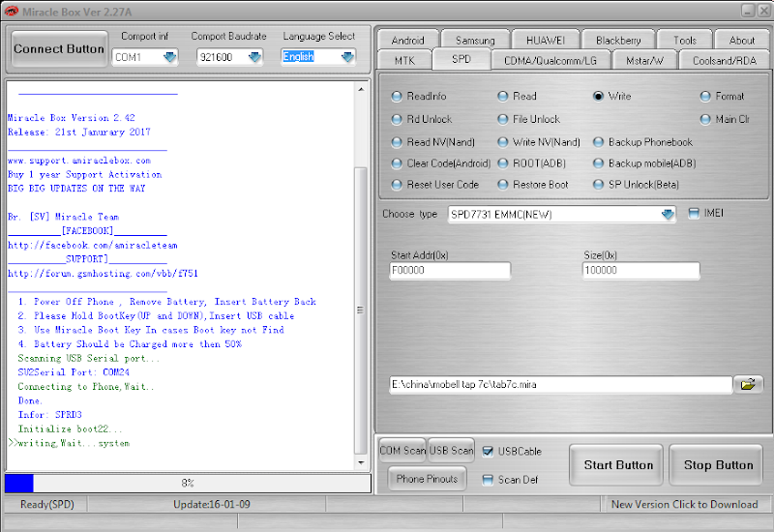Open the Blackberry tab
Screen dimensions: 774x532
(x=618, y=40)
